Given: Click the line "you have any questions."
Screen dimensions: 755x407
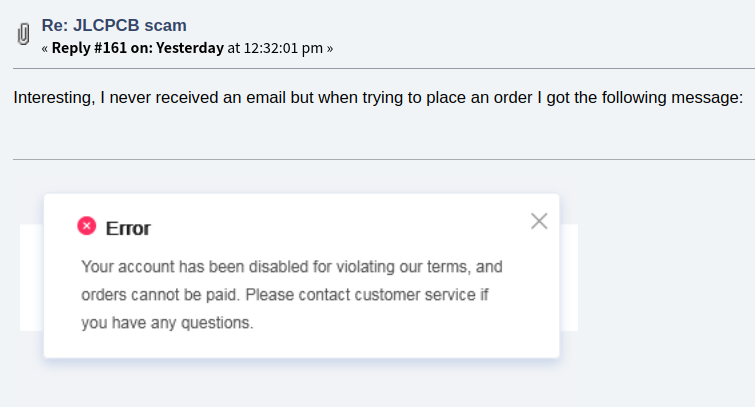Looking at the screenshot, I should [x=167, y=323].
